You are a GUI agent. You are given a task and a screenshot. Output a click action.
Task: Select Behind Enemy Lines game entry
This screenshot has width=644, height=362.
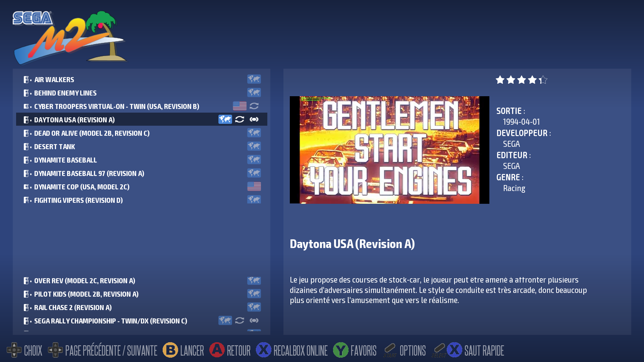(x=142, y=93)
